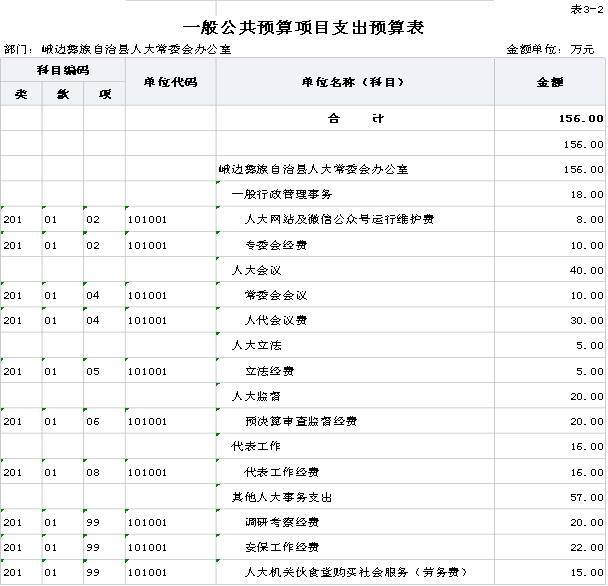Click the 其他人大事务支出 category row
Screen dimensions: 608x586
click(x=282, y=497)
